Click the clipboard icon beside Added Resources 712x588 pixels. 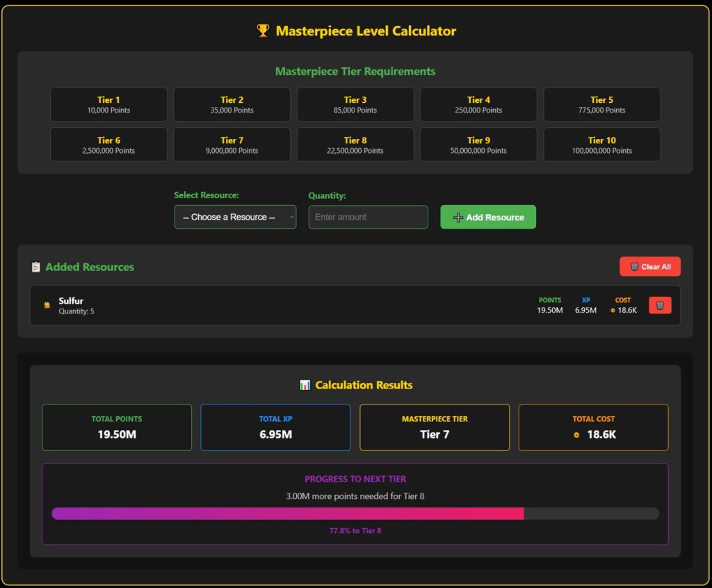[36, 267]
